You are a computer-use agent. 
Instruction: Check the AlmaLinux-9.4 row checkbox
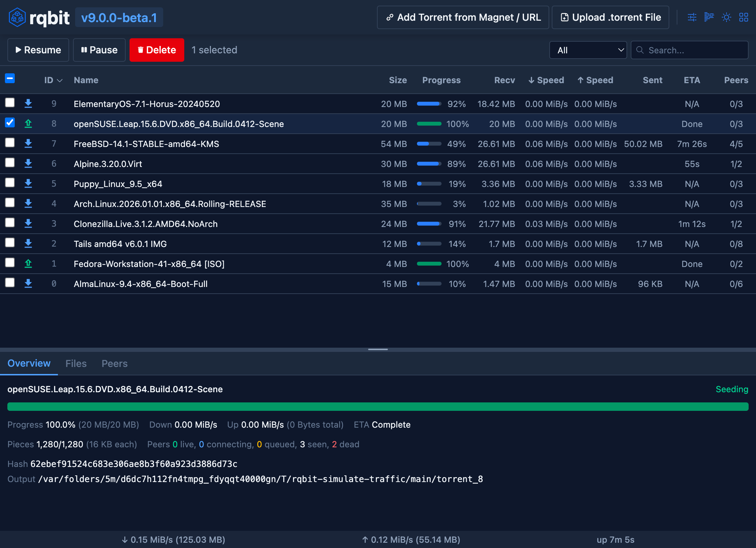pos(10,283)
